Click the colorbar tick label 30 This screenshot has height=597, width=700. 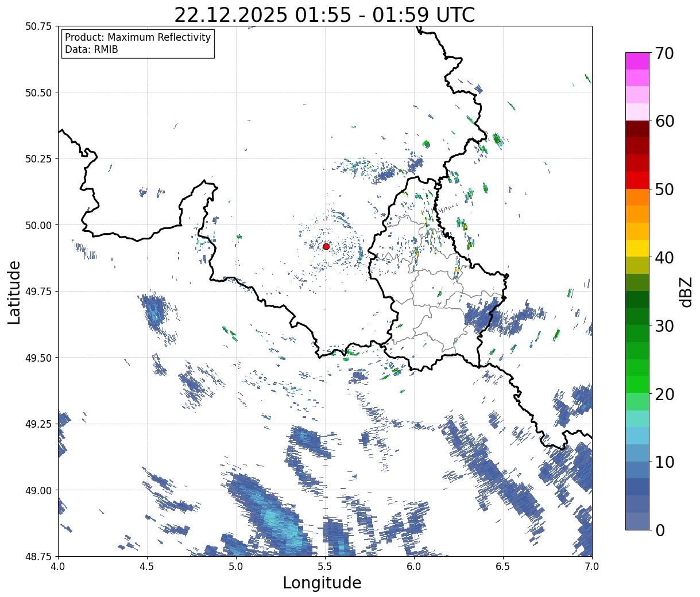click(664, 325)
